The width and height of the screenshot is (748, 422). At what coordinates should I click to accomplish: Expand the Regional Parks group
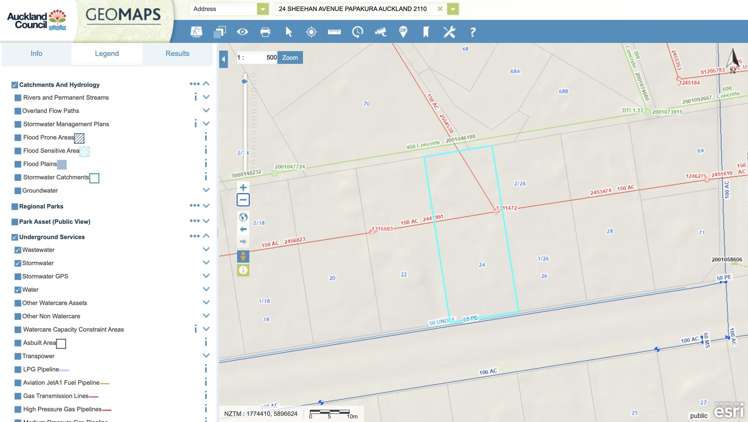[x=206, y=206]
